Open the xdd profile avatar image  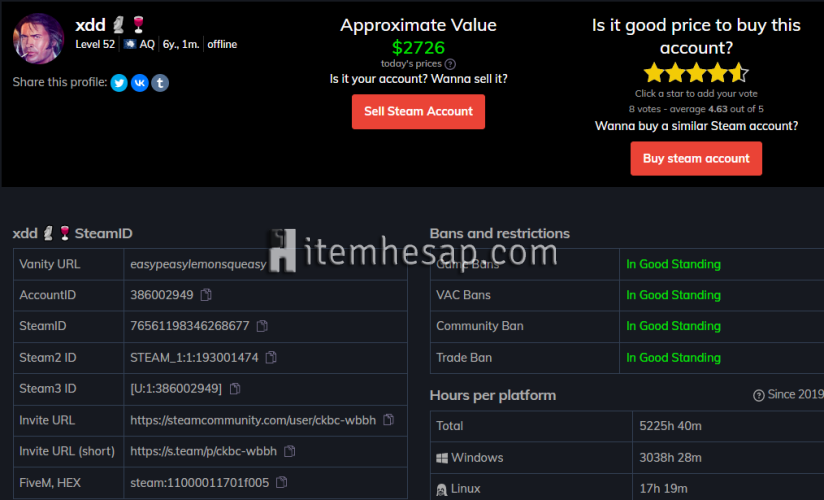pos(38,38)
